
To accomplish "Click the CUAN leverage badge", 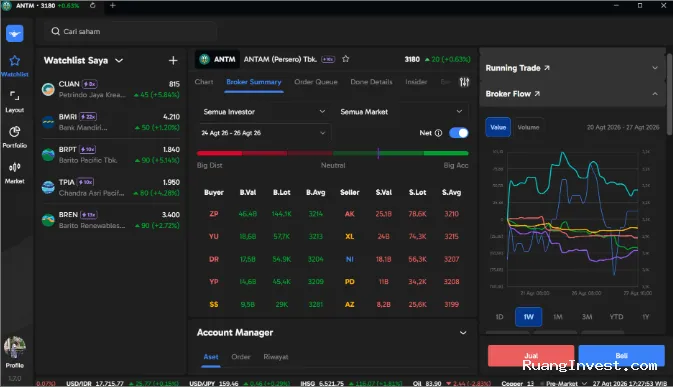I will (x=90, y=84).
